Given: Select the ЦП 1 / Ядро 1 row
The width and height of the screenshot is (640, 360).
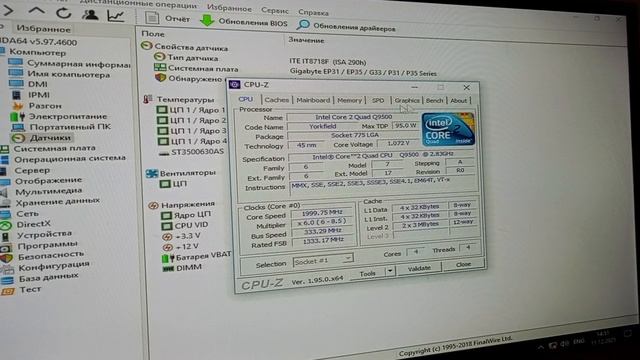Looking at the screenshot, I should click(191, 109).
